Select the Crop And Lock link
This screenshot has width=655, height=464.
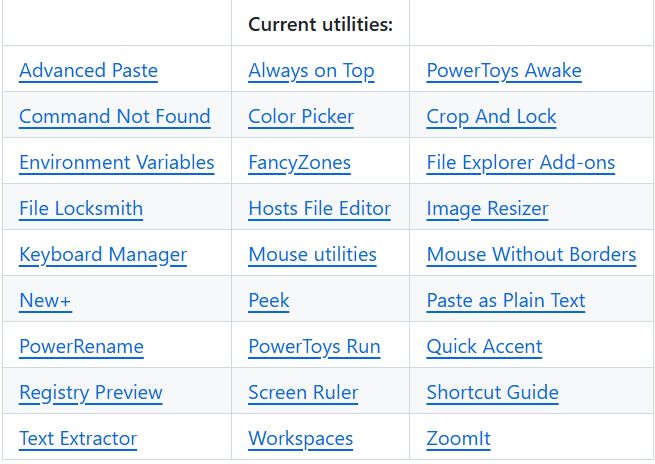[491, 117]
